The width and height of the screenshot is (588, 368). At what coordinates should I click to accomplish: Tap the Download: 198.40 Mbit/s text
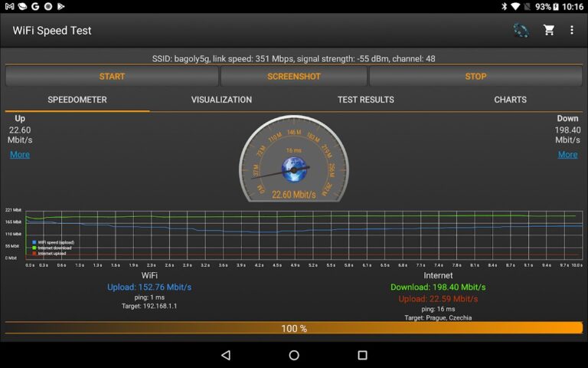438,287
